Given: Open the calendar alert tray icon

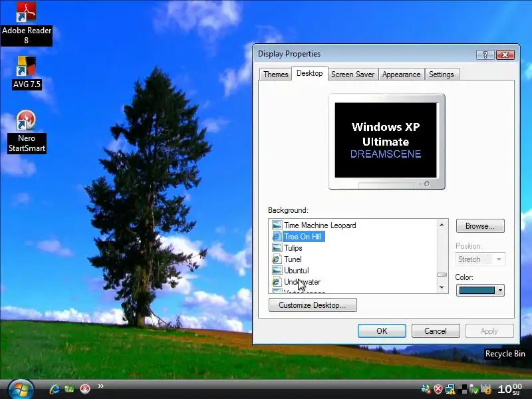Looking at the screenshot, I should [x=486, y=390].
